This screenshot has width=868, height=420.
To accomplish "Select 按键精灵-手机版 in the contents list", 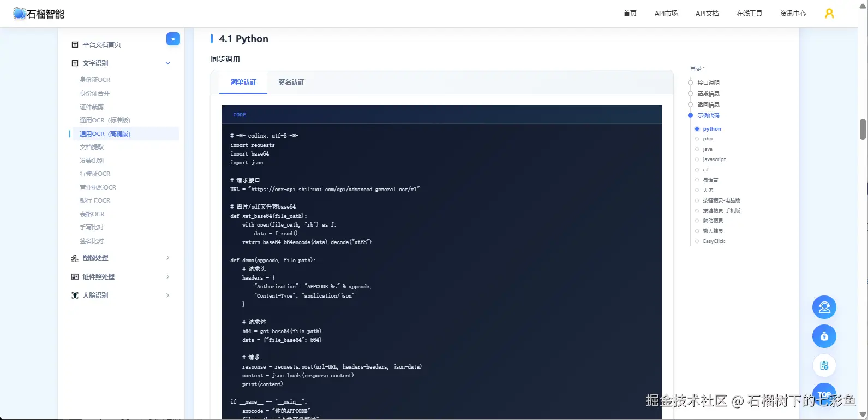I will [721, 211].
